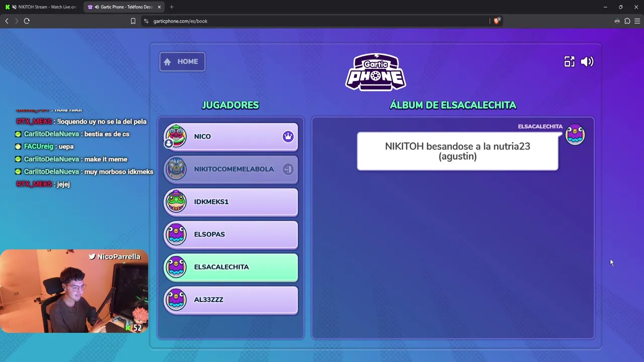Open the Brave Shields icon
Screen dimensions: 644x362
(497, 21)
